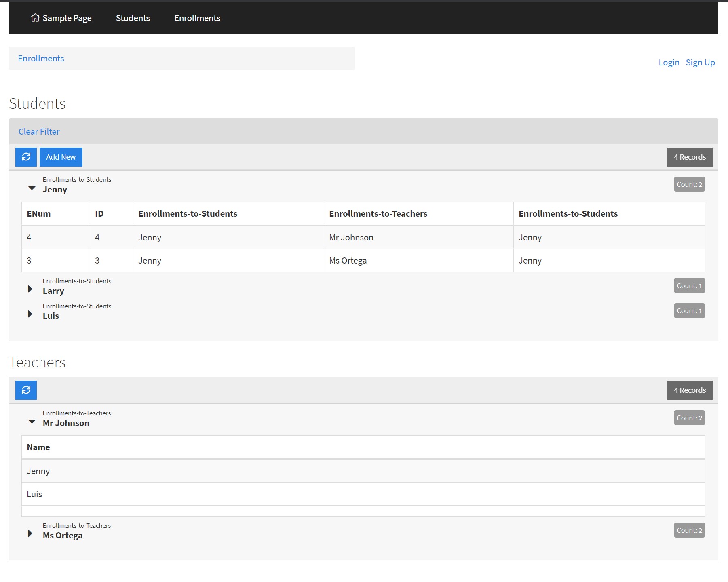This screenshot has width=728, height=582.
Task: Click Jenny row under Mr Johnson
Action: click(x=363, y=471)
